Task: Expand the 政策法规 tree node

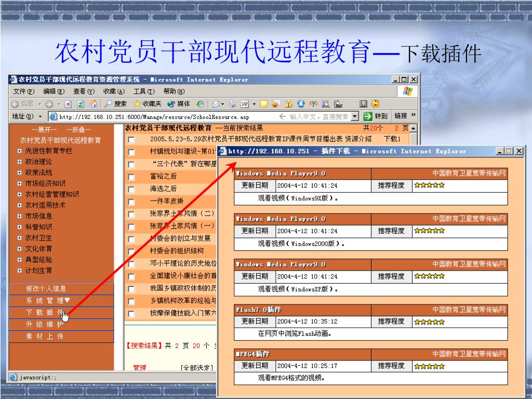Action: pyautogui.click(x=19, y=172)
